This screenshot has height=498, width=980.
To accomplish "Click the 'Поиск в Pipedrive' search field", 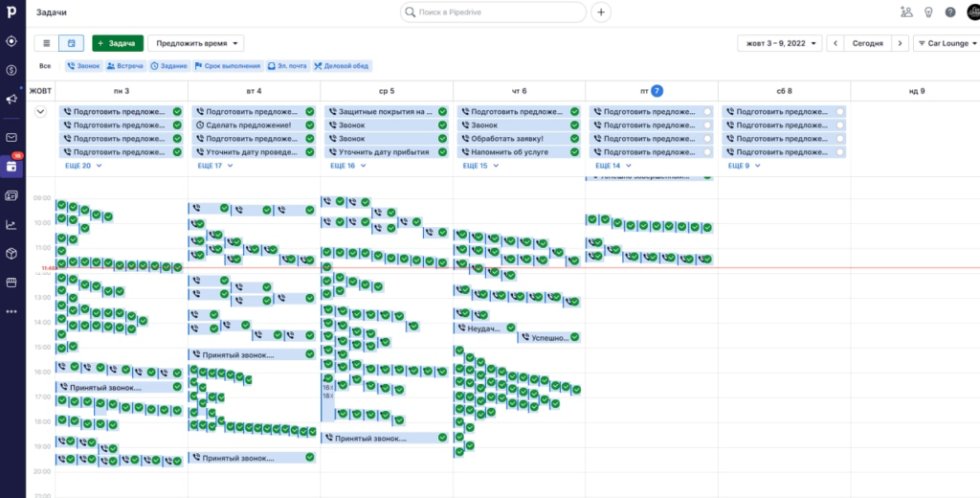I will click(493, 12).
